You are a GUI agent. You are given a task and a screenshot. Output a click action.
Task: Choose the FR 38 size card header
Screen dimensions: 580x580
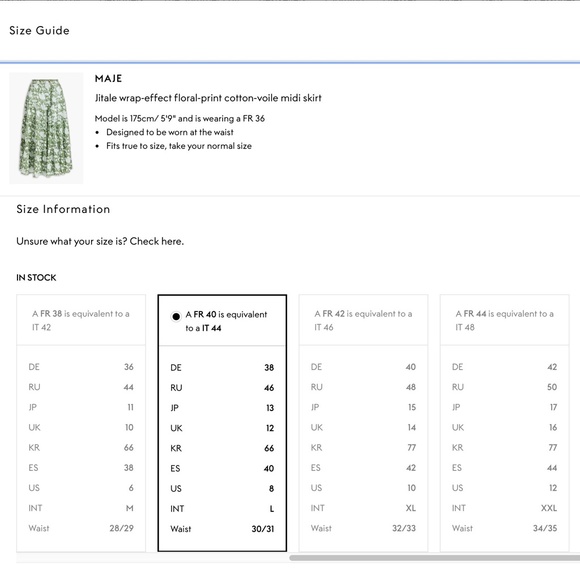point(81,320)
